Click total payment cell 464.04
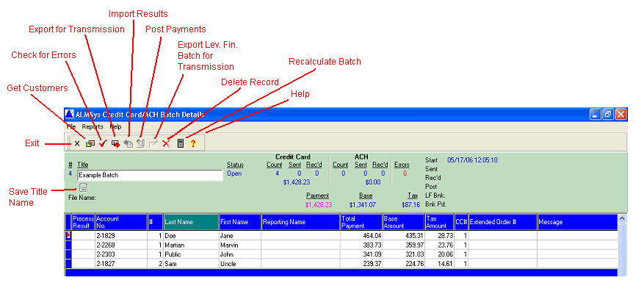The width and height of the screenshot is (644, 294). tap(361, 236)
